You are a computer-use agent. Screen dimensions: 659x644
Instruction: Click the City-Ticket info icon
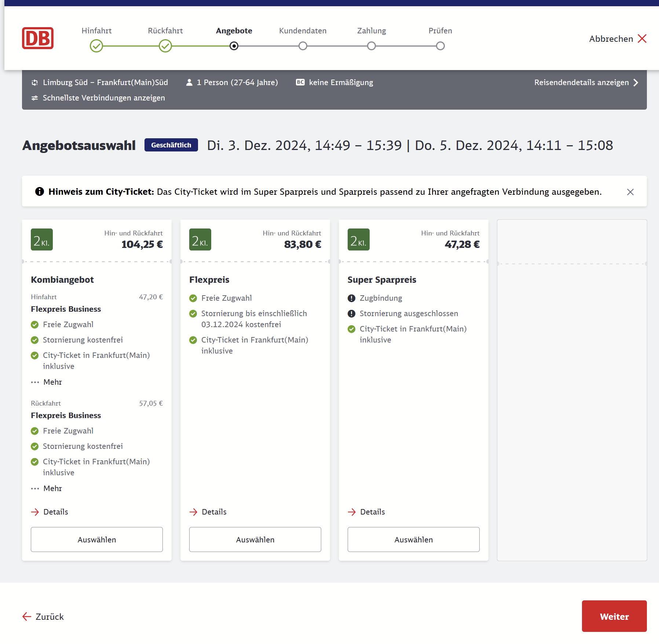tap(40, 191)
